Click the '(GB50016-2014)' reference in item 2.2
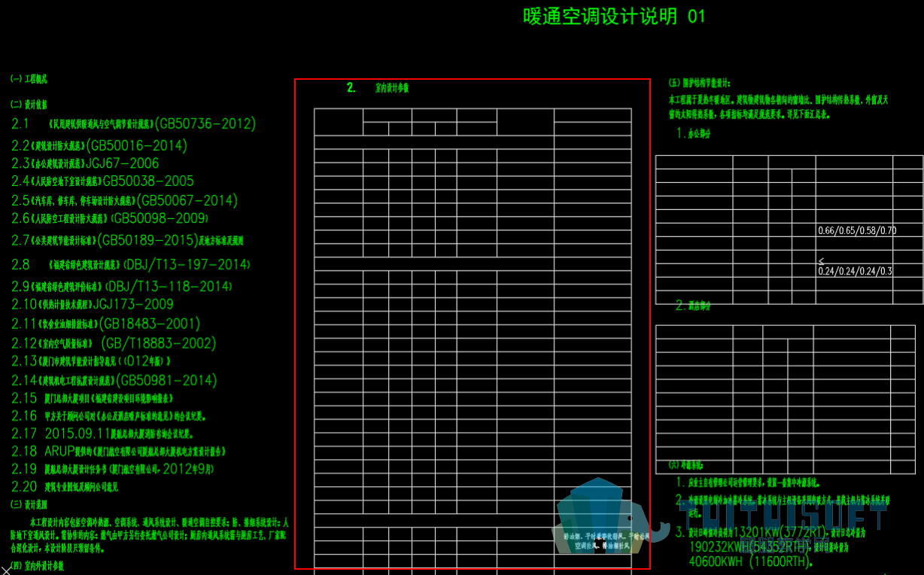The width and height of the screenshot is (924, 575). pyautogui.click(x=136, y=145)
